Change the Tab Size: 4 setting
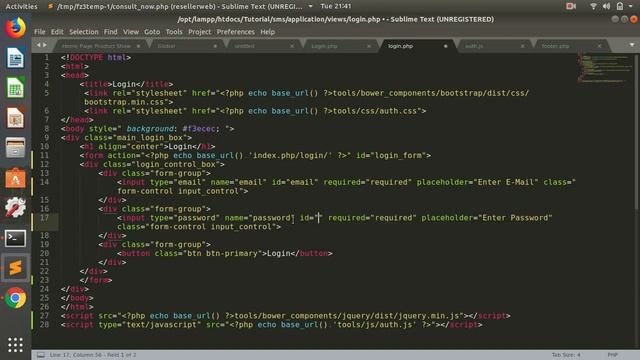Viewport: 640px width, 360px height. click(x=566, y=355)
